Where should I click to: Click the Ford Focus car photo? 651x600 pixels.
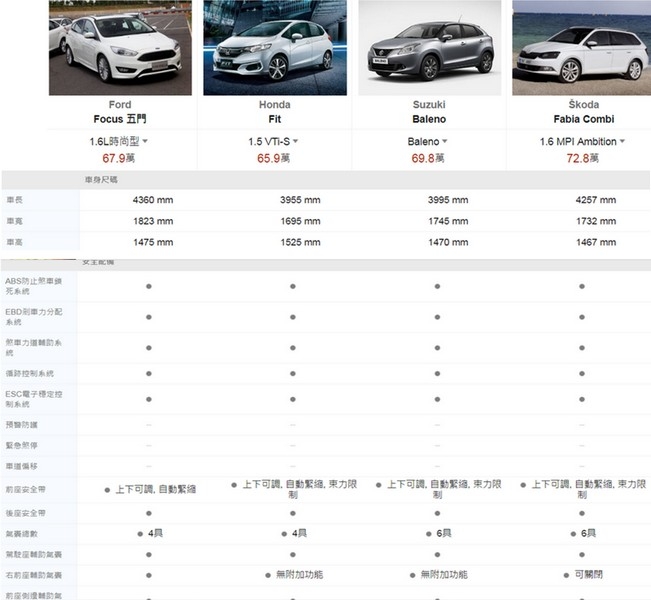120,48
